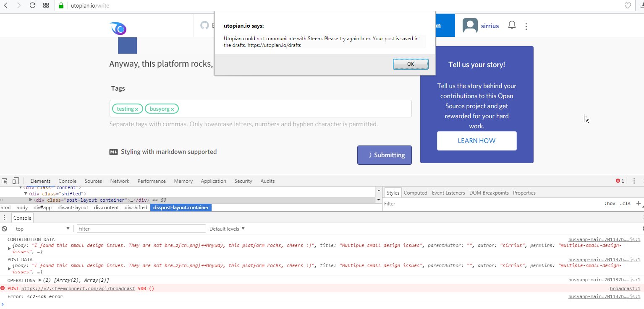The height and width of the screenshot is (309, 644).
Task: Select the Console drawer tab
Action: click(x=22, y=218)
